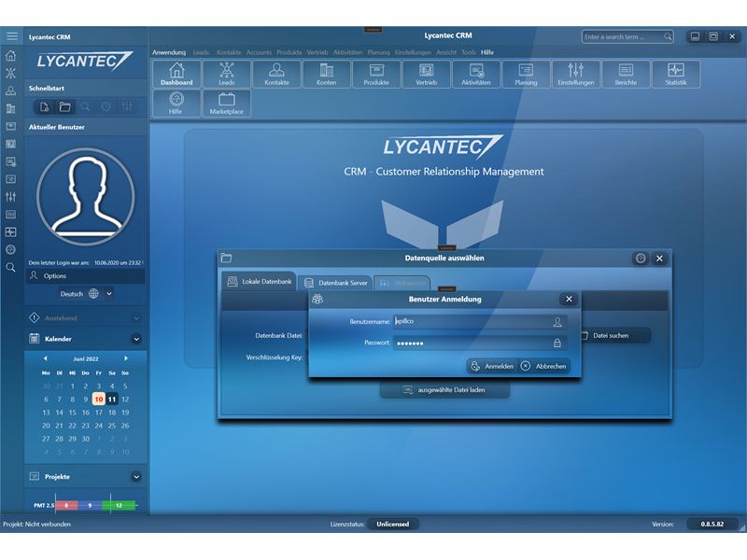Open the Anwendung menu

coord(169,52)
